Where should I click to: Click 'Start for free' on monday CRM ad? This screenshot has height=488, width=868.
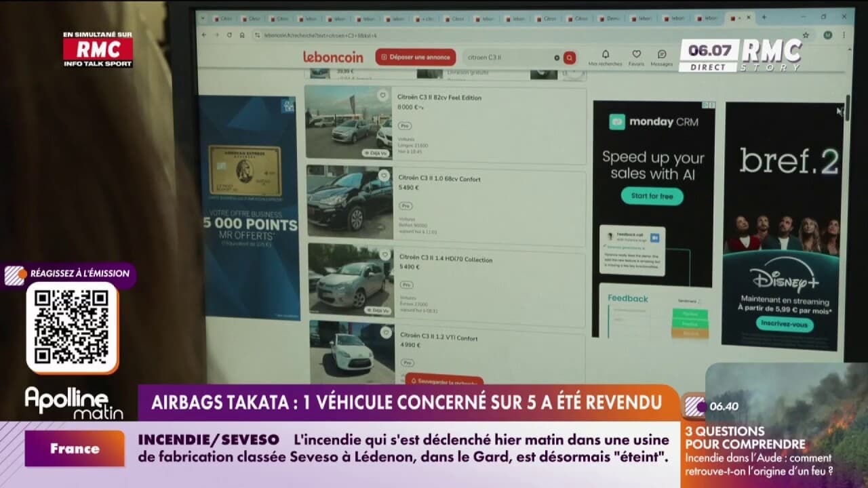652,196
